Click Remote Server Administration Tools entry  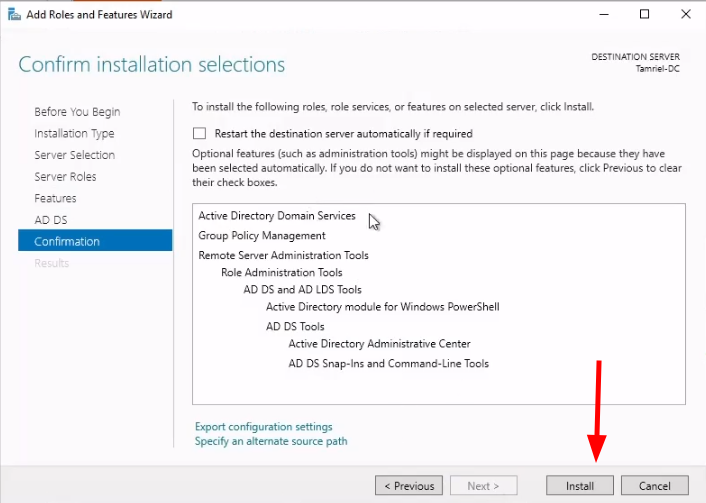[283, 255]
